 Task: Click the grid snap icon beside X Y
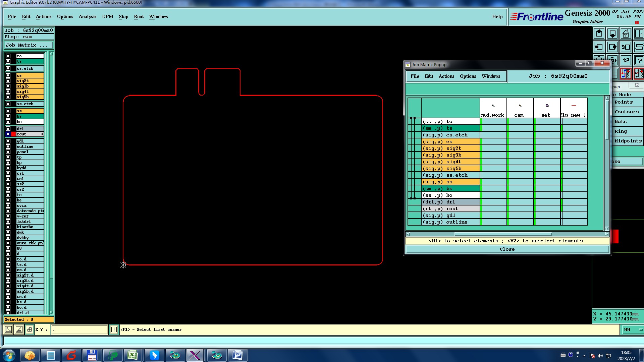[x=30, y=330]
